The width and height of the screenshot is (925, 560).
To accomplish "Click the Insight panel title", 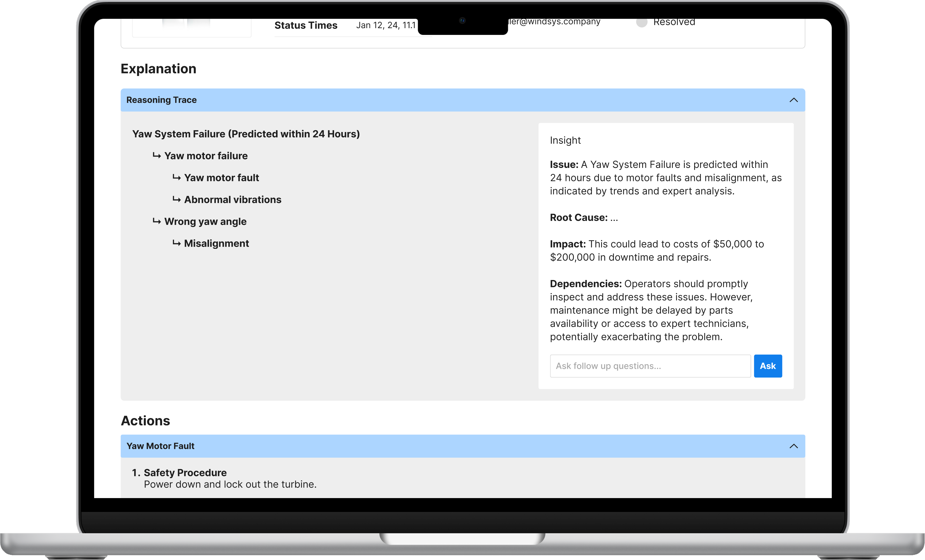I will point(565,140).
